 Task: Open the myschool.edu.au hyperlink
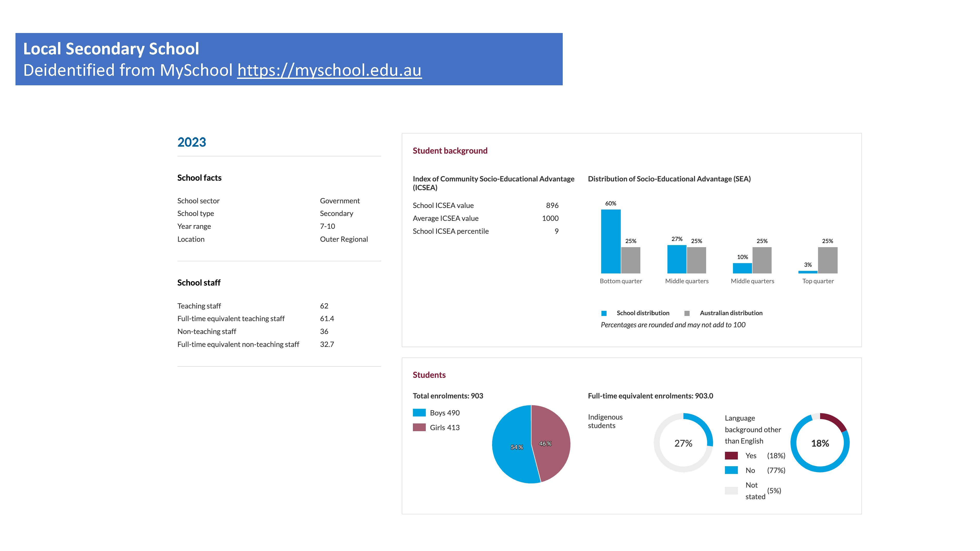(x=329, y=70)
